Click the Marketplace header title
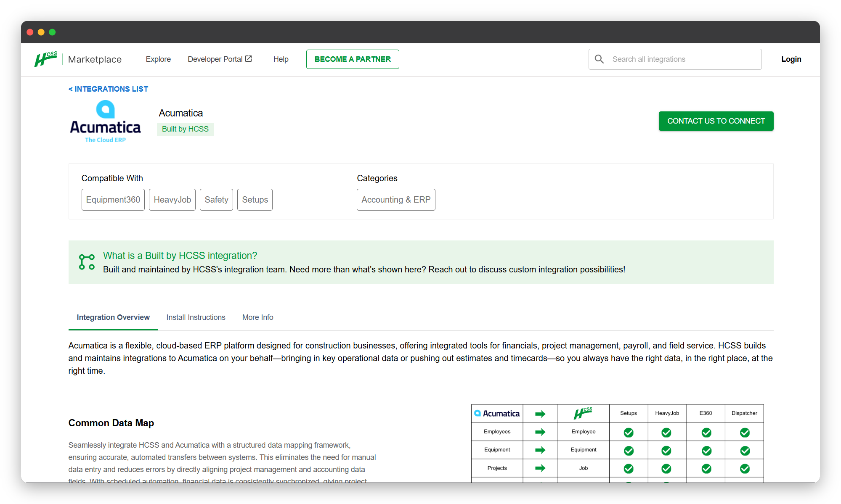Screen dimensions: 841x504 coord(95,59)
